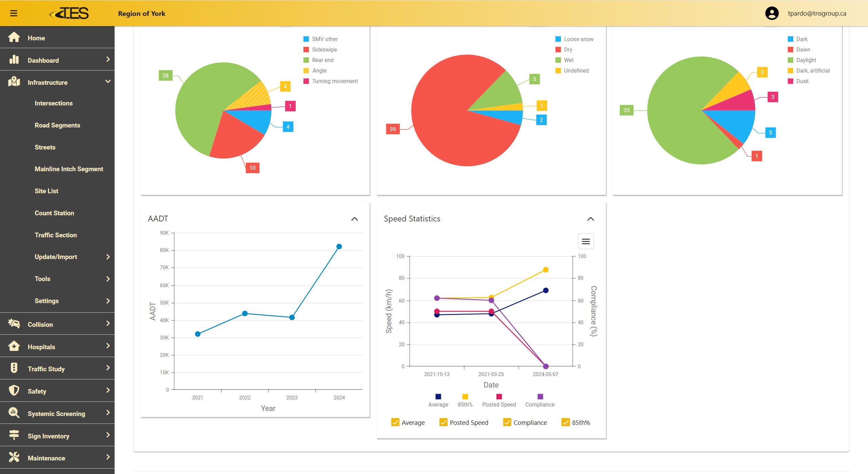The height and width of the screenshot is (474, 868).
Task: Click the hamburger menu icon
Action: 14,13
